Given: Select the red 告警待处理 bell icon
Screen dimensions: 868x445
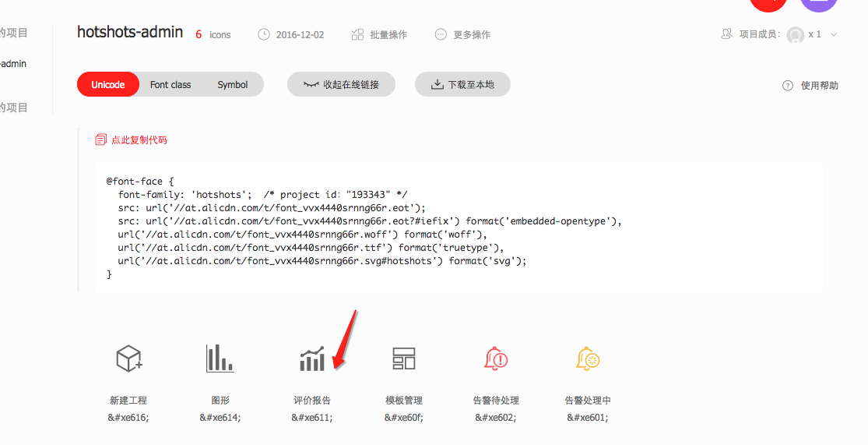Looking at the screenshot, I should click(496, 358).
